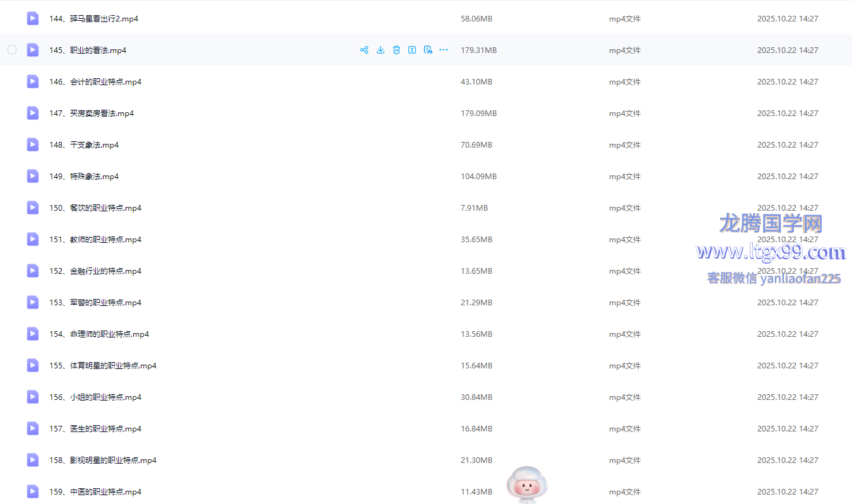This screenshot has width=852, height=504.
Task: Tick the checkbox for file 145
Action: point(12,50)
